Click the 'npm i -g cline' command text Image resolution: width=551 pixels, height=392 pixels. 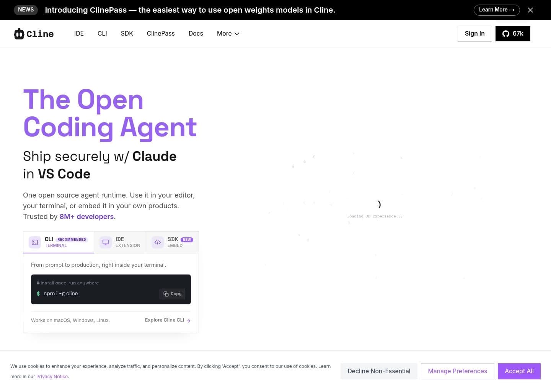(x=60, y=294)
